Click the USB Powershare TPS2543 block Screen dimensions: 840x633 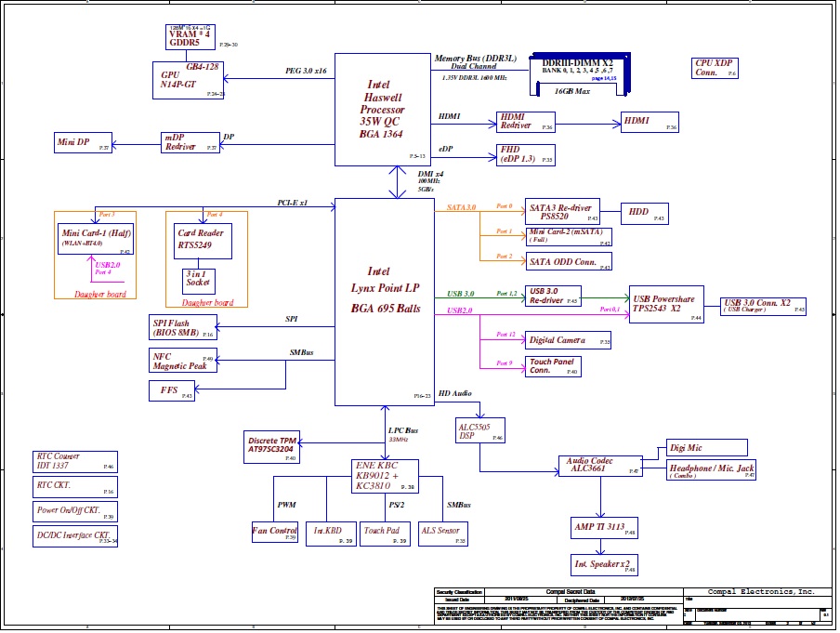(666, 304)
